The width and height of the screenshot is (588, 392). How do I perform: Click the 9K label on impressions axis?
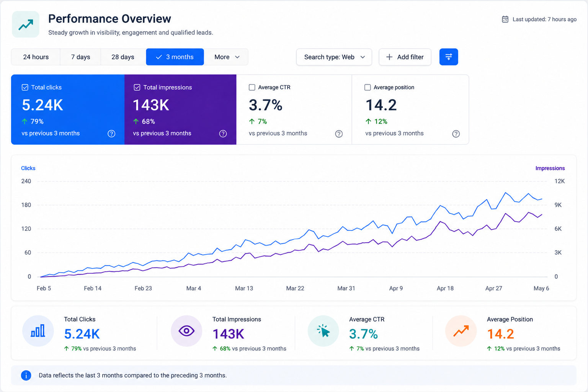click(558, 205)
